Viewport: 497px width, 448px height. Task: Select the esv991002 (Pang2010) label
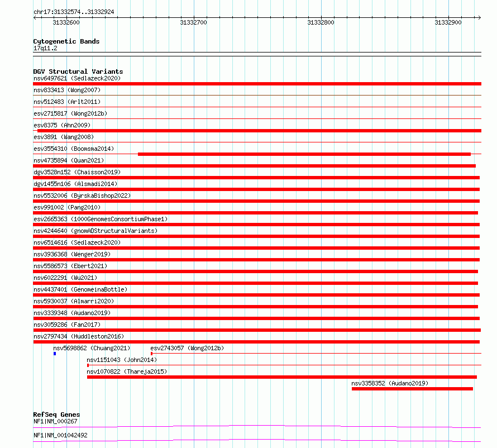click(x=67, y=207)
